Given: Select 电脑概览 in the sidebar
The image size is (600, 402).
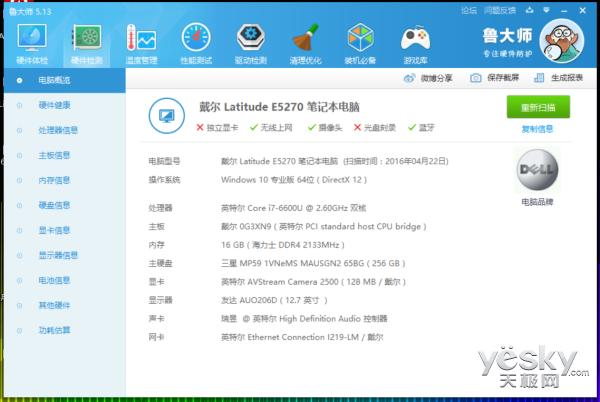Looking at the screenshot, I should coord(65,80).
